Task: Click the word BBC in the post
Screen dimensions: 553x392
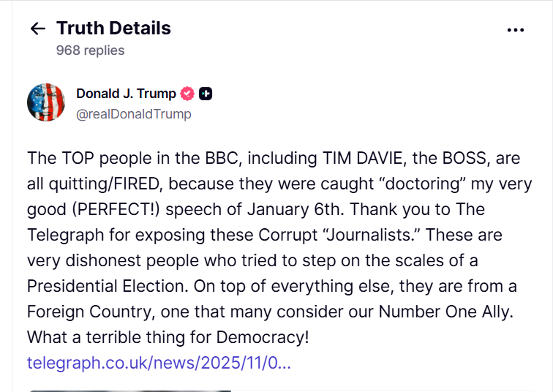Action: pyautogui.click(x=217, y=158)
